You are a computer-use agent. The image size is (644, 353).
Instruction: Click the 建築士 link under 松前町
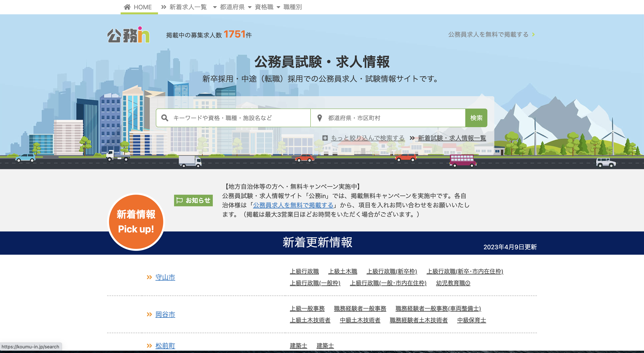pos(299,345)
